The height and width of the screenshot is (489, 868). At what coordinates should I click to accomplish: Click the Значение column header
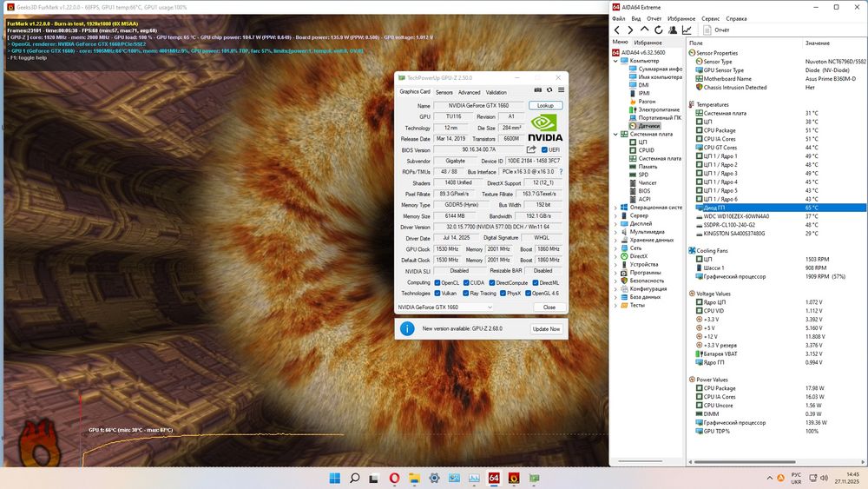pos(818,43)
